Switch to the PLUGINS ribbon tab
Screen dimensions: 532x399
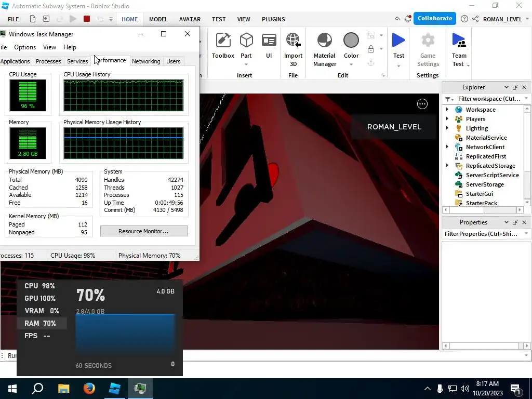pos(273,19)
